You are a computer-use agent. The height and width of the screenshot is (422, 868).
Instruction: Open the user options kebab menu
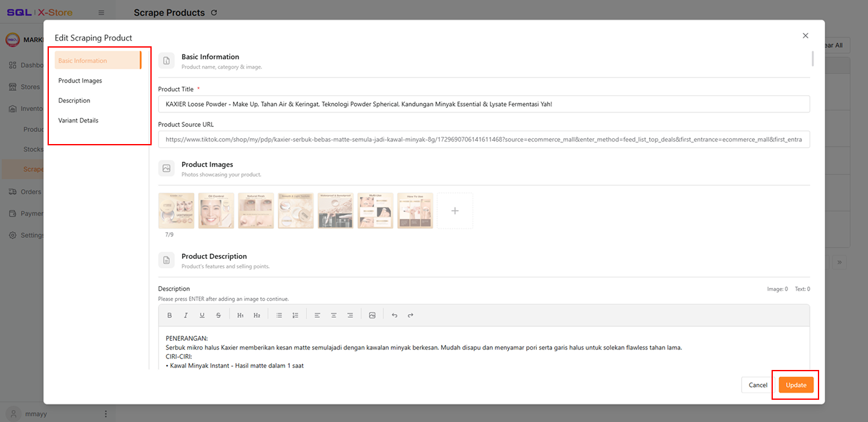click(x=105, y=414)
